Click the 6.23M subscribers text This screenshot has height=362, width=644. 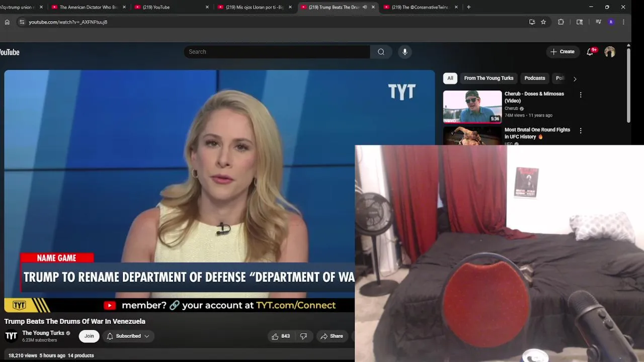click(40, 340)
